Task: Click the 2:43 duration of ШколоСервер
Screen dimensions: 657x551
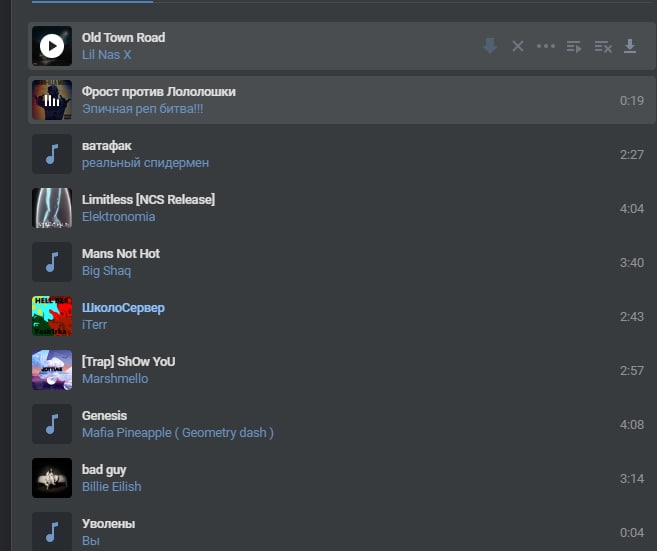Action: pyautogui.click(x=632, y=317)
